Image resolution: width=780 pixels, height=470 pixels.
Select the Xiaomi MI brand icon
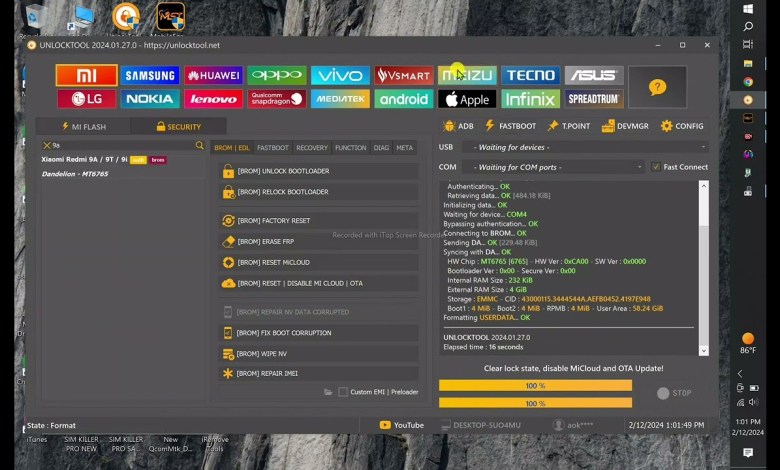86,75
